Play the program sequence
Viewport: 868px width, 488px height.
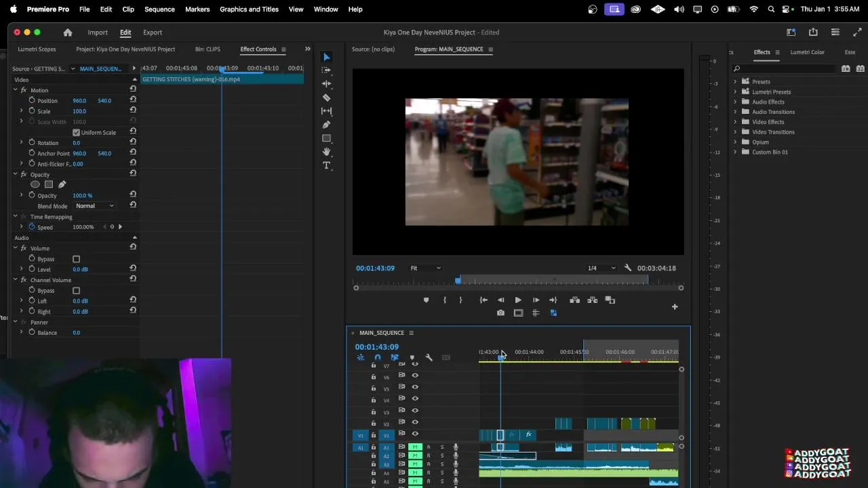(x=518, y=300)
